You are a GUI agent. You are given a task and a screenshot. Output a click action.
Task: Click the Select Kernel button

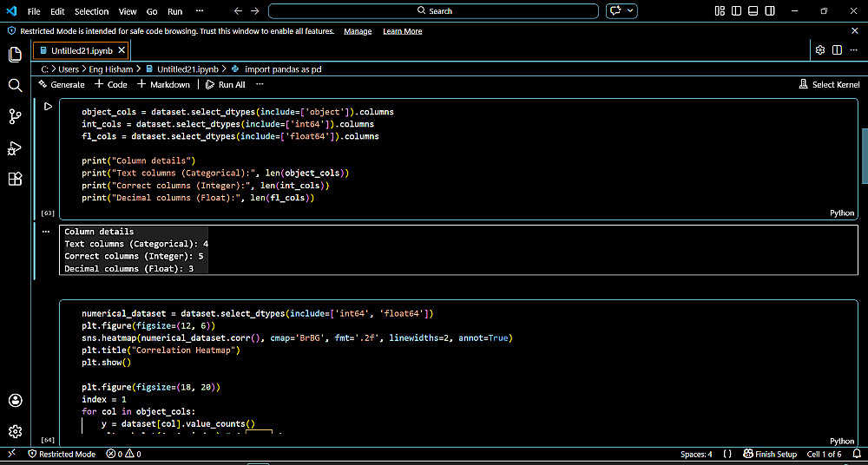[829, 85]
